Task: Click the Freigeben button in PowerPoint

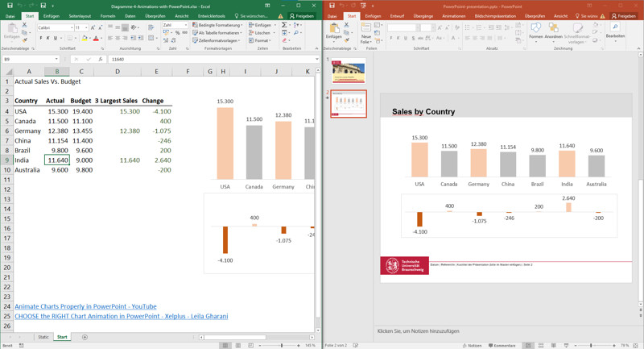Action: point(623,16)
